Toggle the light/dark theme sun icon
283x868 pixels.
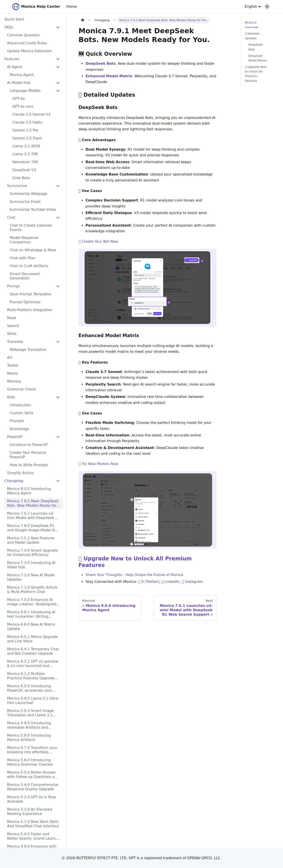pos(267,6)
